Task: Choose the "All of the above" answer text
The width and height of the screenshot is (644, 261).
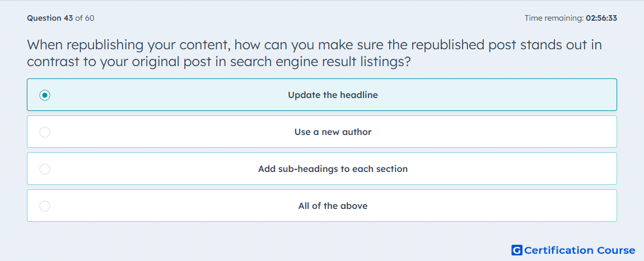Action: point(333,206)
